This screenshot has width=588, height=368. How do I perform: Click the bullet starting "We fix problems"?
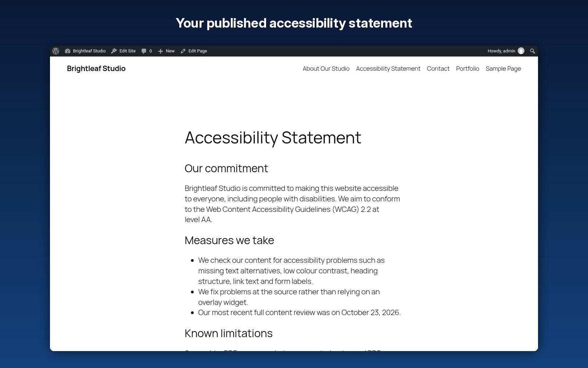pos(289,297)
